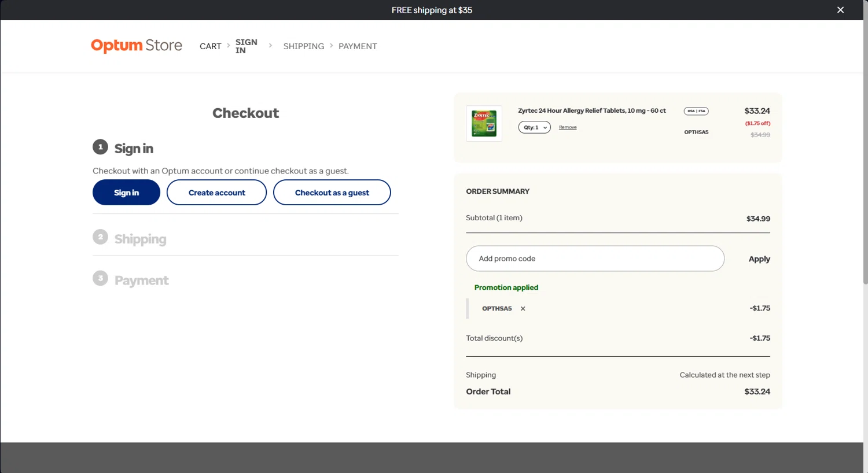This screenshot has width=868, height=473.
Task: Click the Remove link under the product
Action: coord(568,127)
